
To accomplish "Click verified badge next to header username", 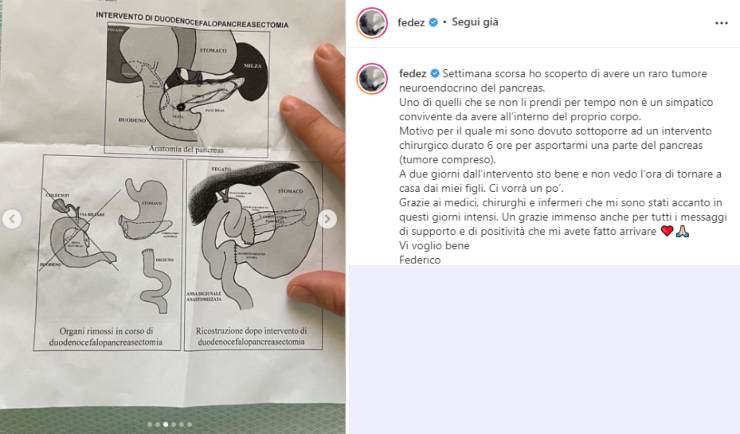I will [433, 22].
